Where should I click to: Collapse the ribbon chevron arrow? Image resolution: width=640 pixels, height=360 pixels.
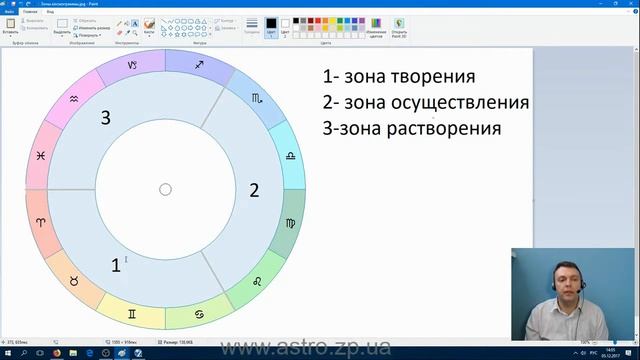tap(628, 11)
